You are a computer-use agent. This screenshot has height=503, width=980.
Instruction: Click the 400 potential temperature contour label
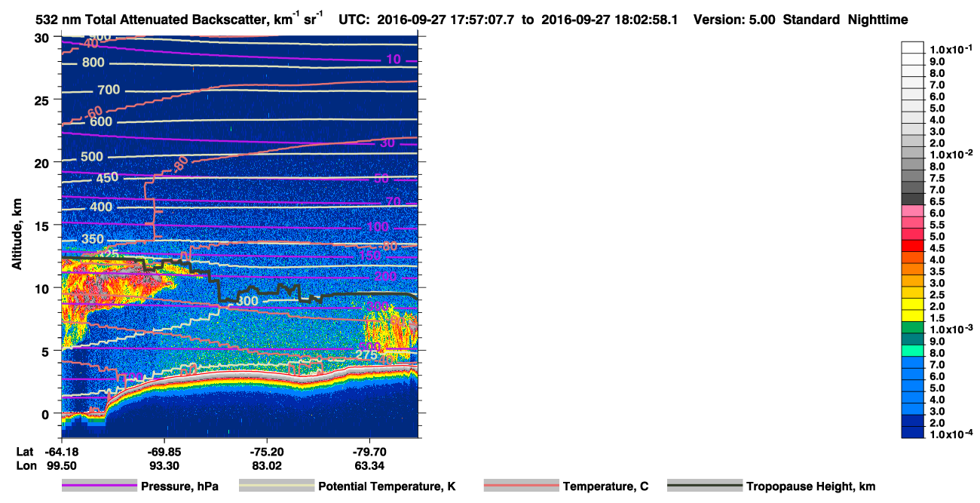pos(100,207)
